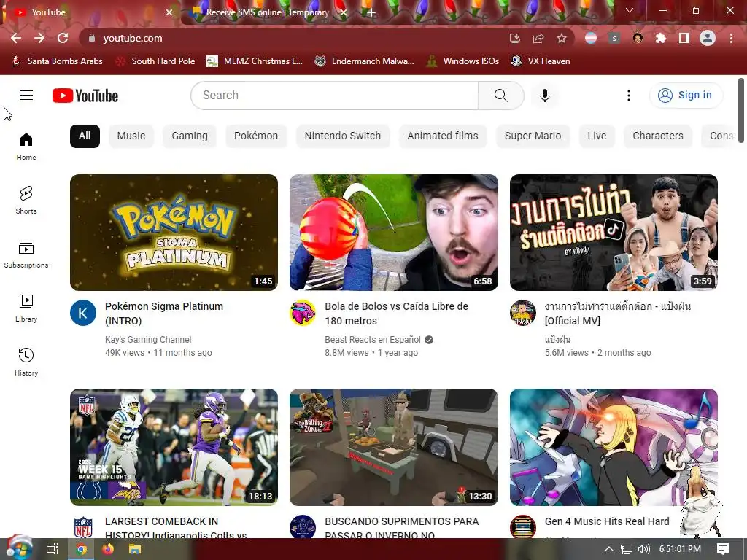Reload the page
Screen dimensions: 747x560
click(x=63, y=38)
